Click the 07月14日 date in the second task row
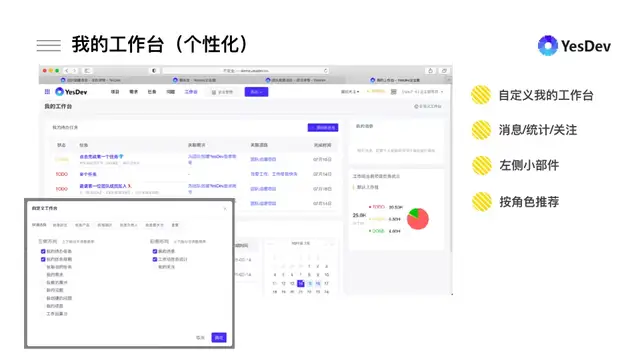 322,174
